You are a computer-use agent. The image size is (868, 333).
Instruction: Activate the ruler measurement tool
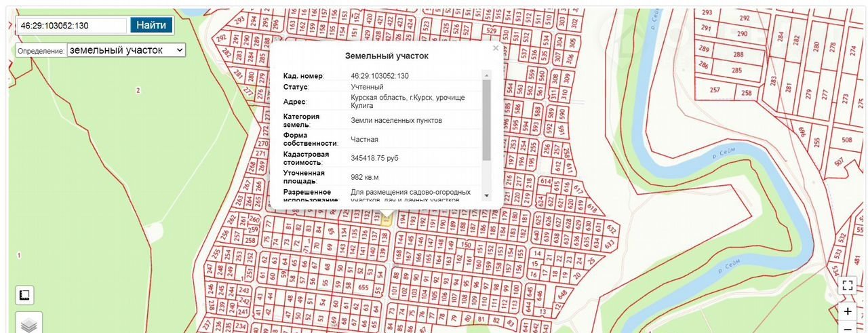(x=25, y=295)
